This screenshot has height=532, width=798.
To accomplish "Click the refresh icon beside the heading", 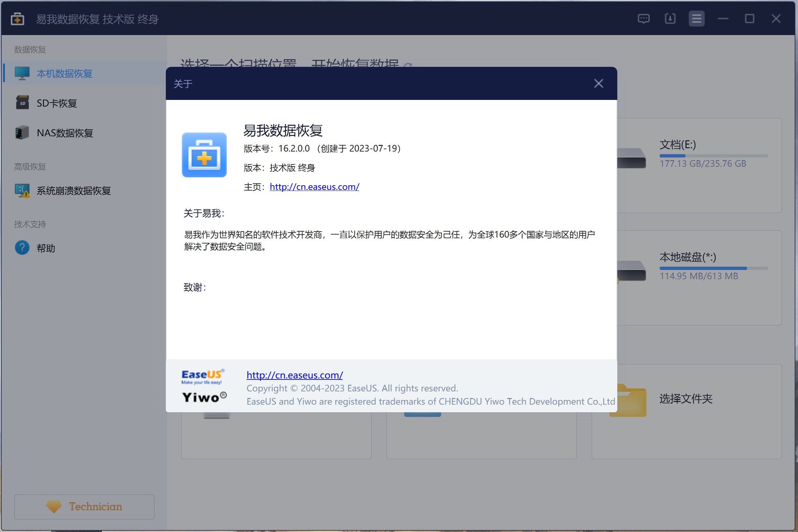I will pyautogui.click(x=408, y=65).
